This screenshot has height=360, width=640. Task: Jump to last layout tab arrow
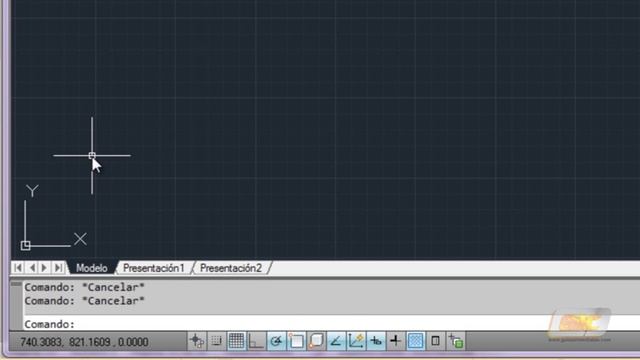point(58,268)
